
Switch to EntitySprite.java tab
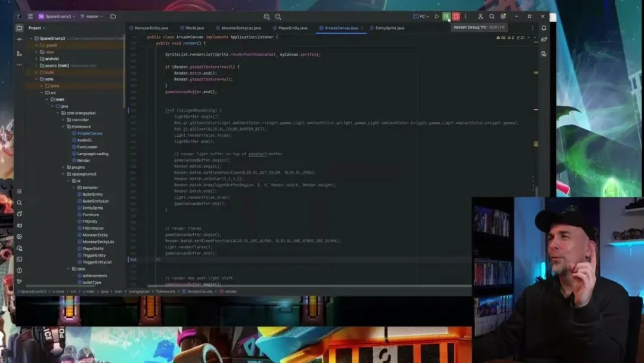[x=388, y=28]
